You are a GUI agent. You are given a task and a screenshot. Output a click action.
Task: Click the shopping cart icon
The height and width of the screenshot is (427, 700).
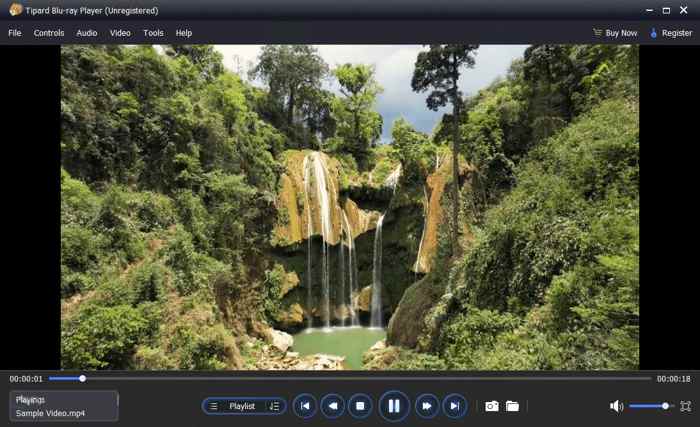[x=597, y=33]
